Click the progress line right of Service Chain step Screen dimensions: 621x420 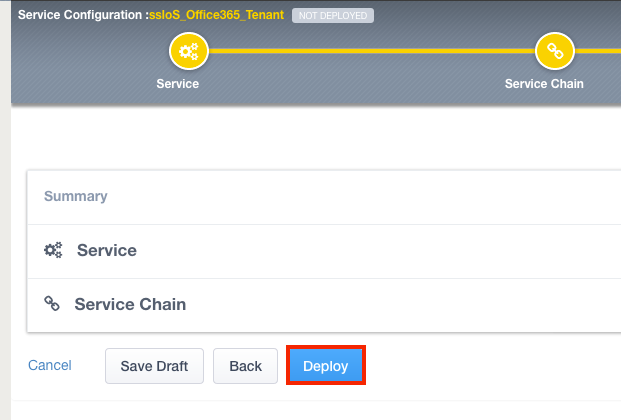click(x=598, y=51)
